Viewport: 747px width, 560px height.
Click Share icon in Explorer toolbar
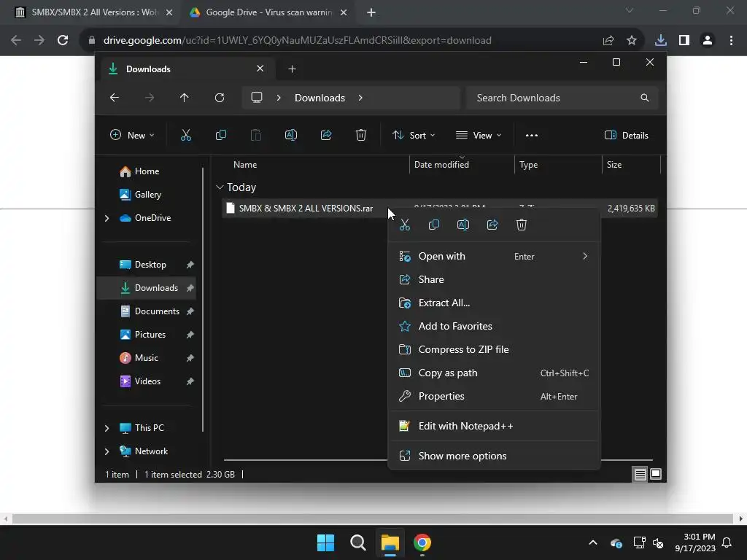click(x=326, y=135)
